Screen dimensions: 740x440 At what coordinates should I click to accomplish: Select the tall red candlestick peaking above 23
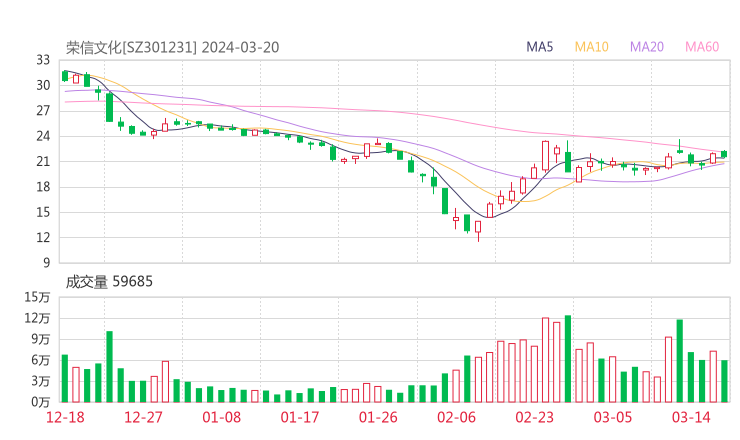[x=546, y=156]
